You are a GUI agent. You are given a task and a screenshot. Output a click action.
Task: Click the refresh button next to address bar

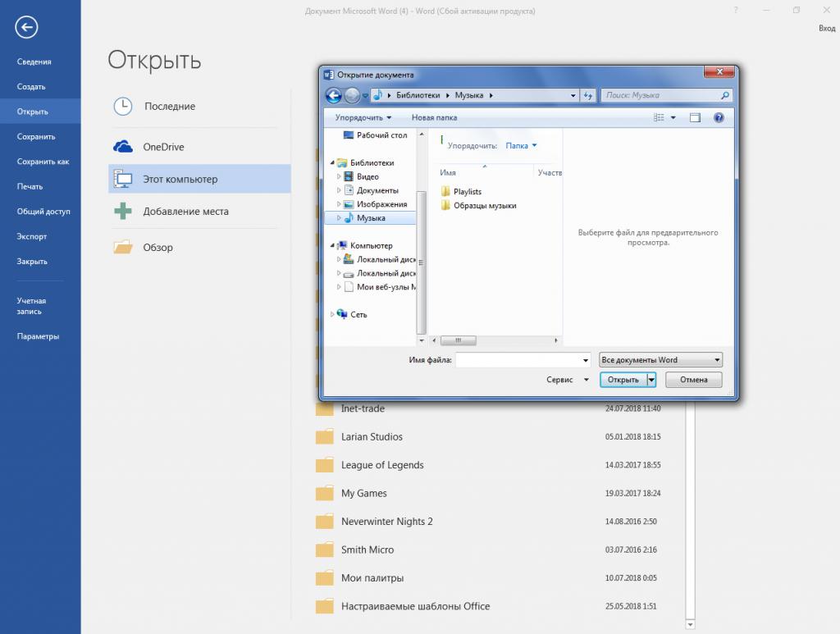[x=588, y=95]
